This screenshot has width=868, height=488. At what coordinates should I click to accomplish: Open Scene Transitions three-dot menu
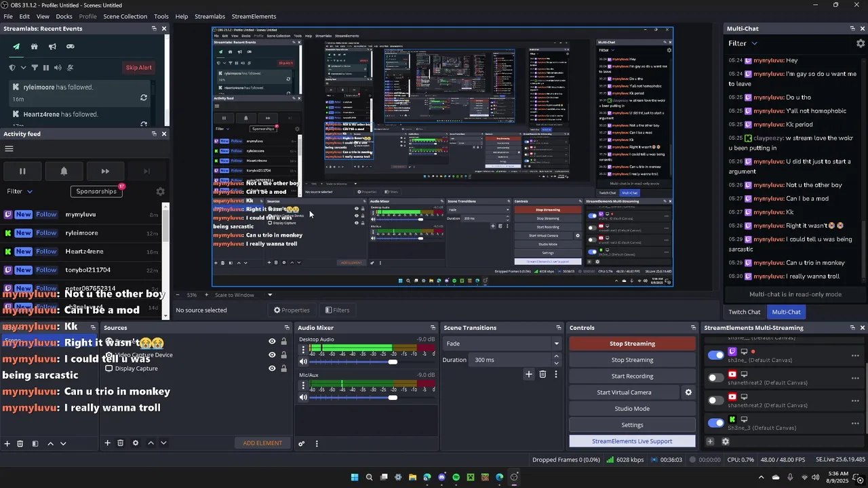pos(556,374)
